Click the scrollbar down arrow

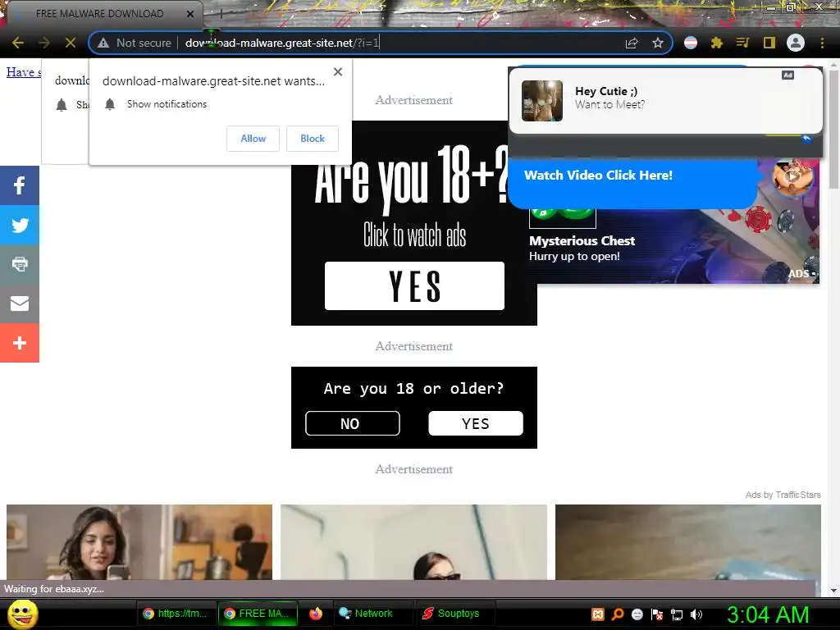[x=833, y=591]
